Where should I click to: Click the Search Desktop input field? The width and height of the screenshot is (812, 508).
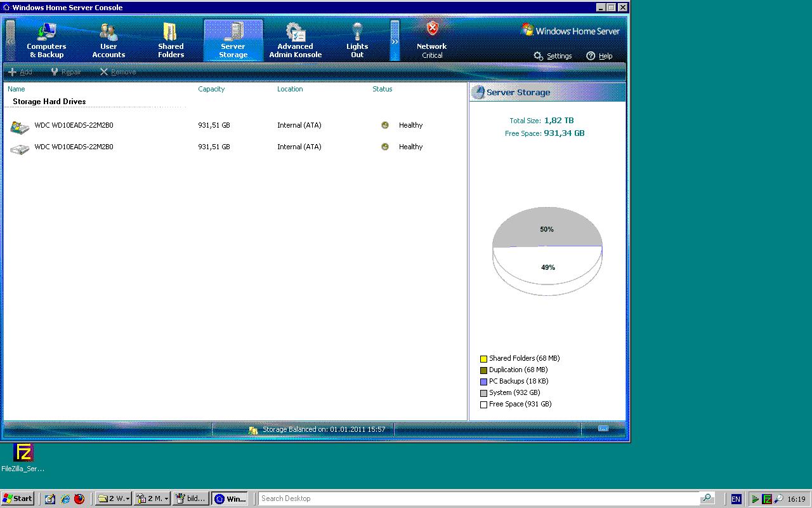coord(479,498)
